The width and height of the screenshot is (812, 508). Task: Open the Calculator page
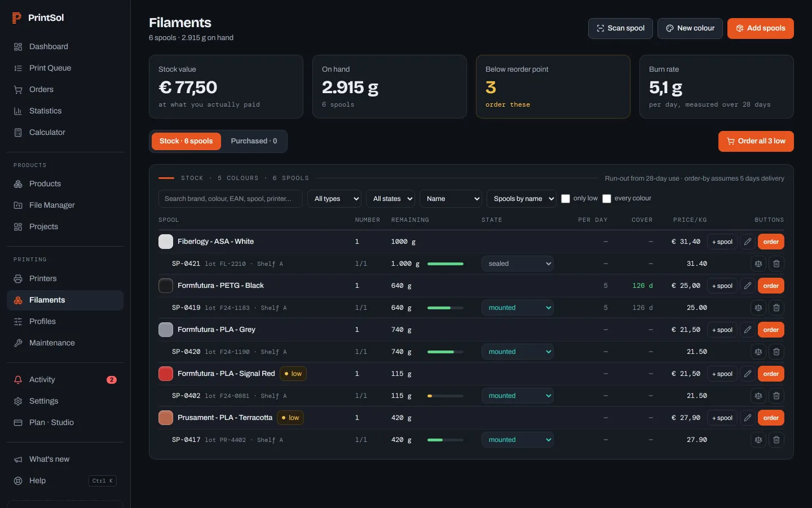pos(65,132)
